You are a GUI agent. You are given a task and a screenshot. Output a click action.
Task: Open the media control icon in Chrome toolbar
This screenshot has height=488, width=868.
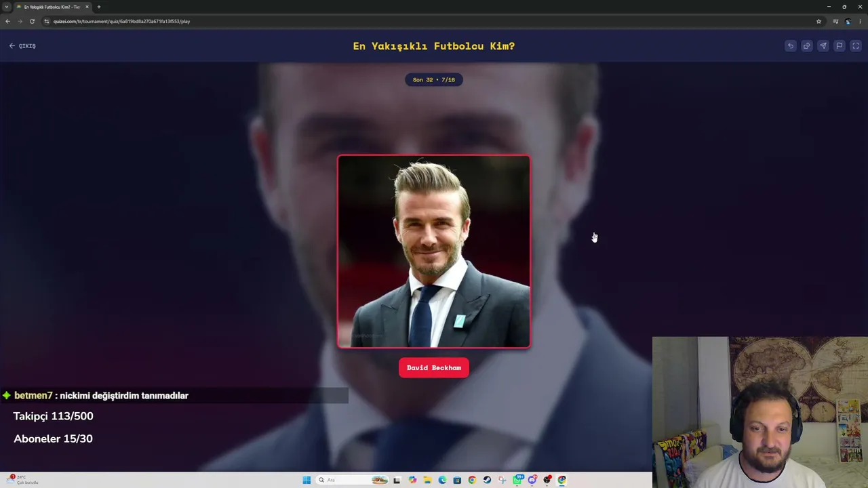tap(835, 21)
